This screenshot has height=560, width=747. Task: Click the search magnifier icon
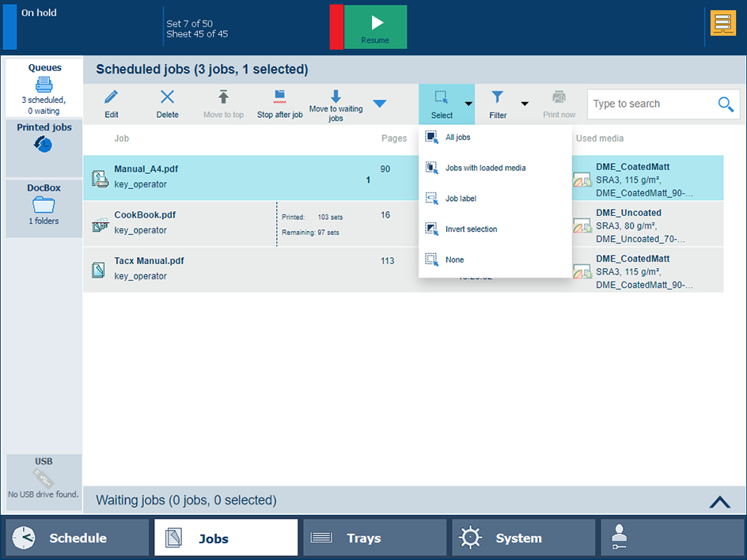(725, 104)
